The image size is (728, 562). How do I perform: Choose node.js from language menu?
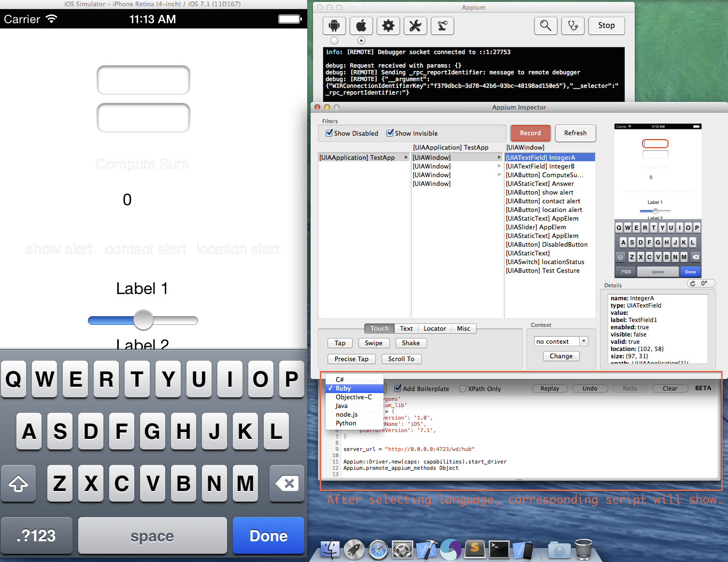pos(355,414)
